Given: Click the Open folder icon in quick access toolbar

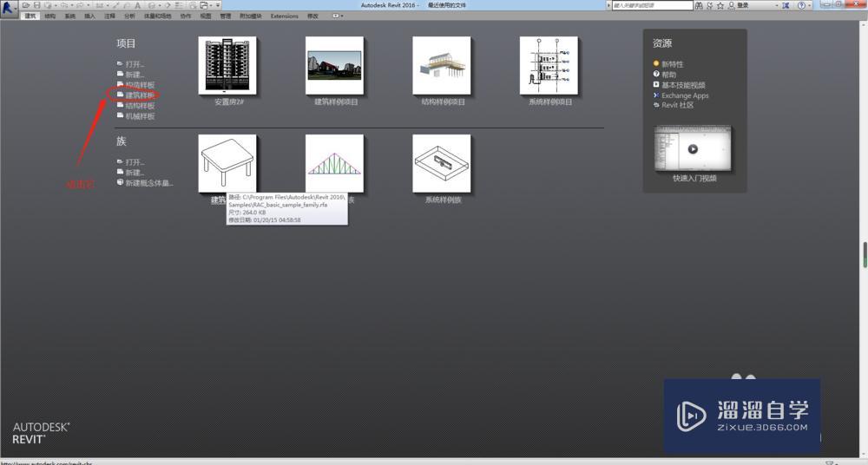Looking at the screenshot, I should [x=26, y=5].
